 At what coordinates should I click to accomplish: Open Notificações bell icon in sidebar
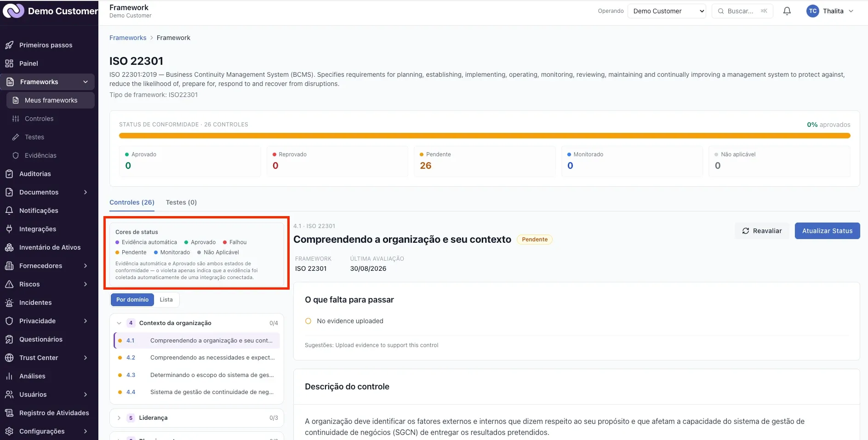click(x=9, y=211)
